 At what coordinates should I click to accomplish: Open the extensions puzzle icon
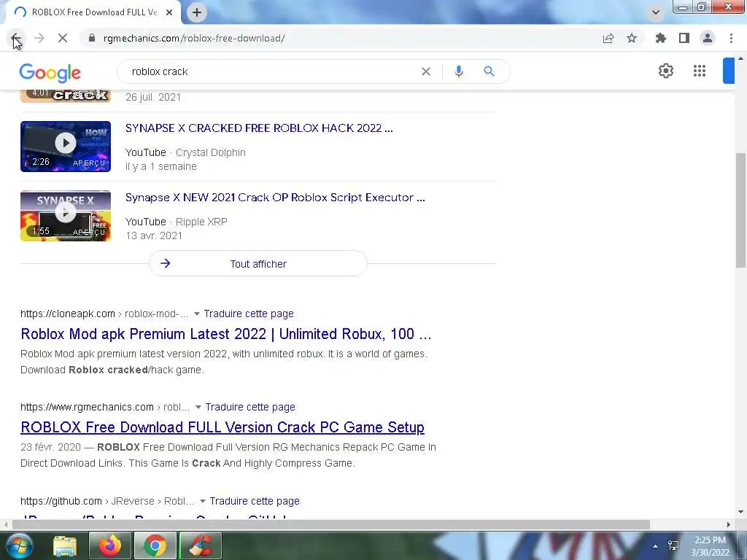point(660,38)
